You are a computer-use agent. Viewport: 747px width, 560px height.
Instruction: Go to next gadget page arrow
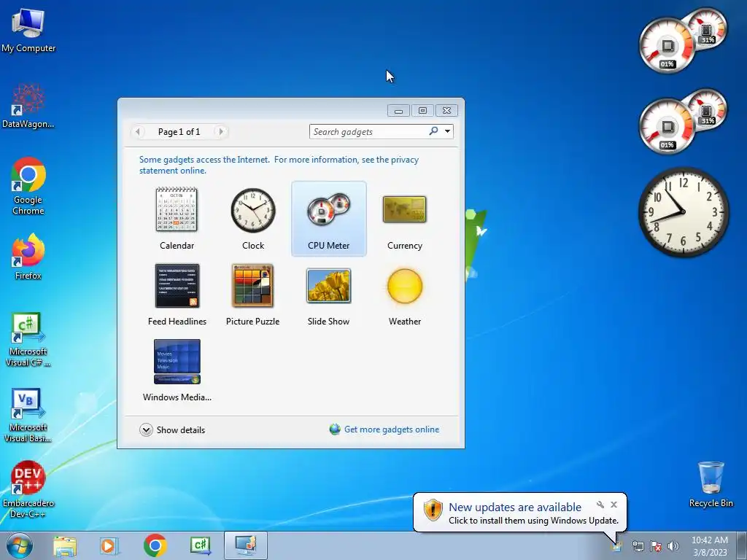[x=220, y=132]
